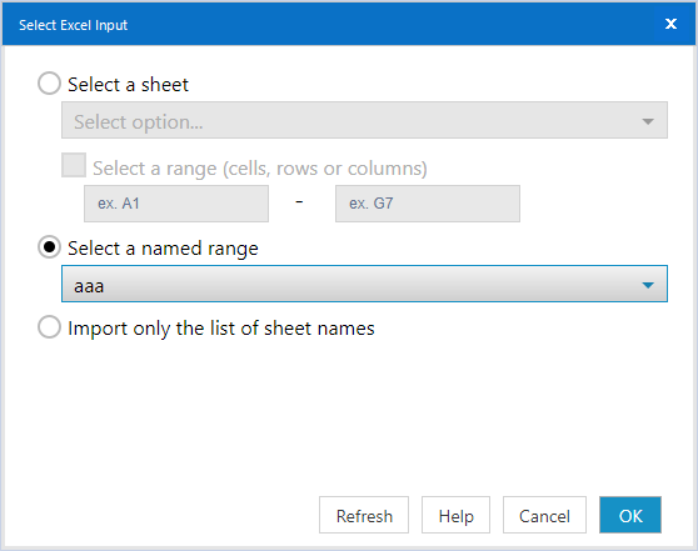Open the named range dropdown showing "aaa"

pos(350,286)
